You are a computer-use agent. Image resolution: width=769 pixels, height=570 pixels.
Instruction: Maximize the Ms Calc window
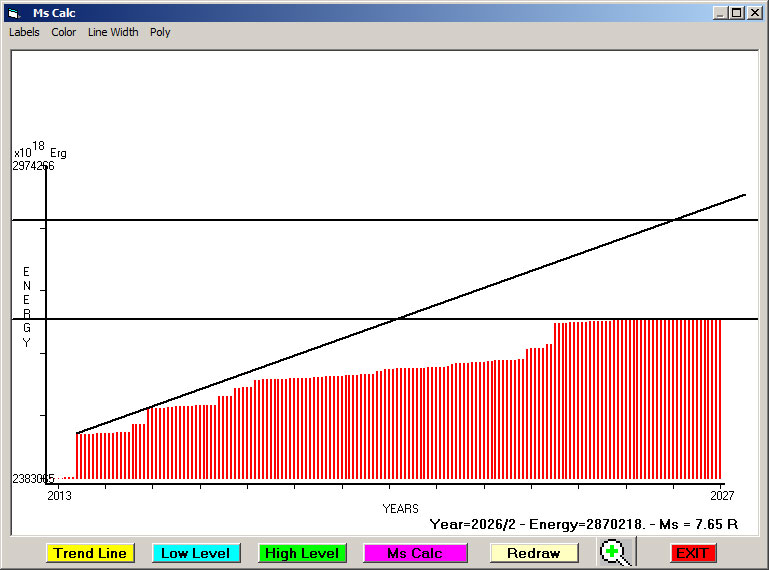click(x=737, y=13)
